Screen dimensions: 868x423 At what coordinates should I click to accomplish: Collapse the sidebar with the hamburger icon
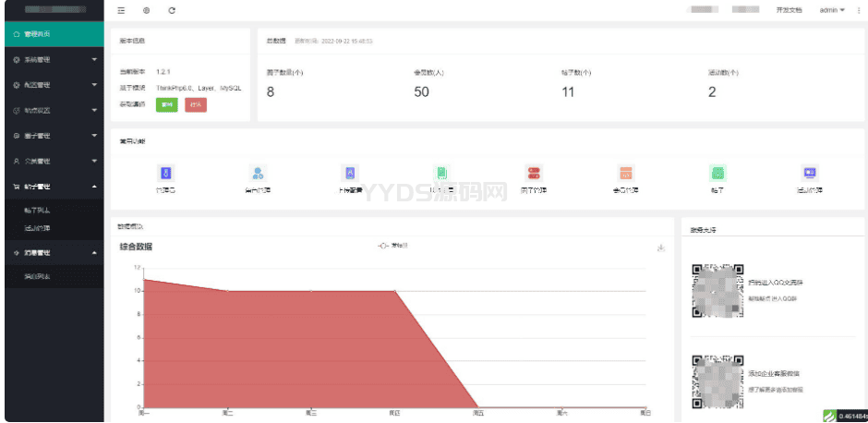tap(121, 10)
